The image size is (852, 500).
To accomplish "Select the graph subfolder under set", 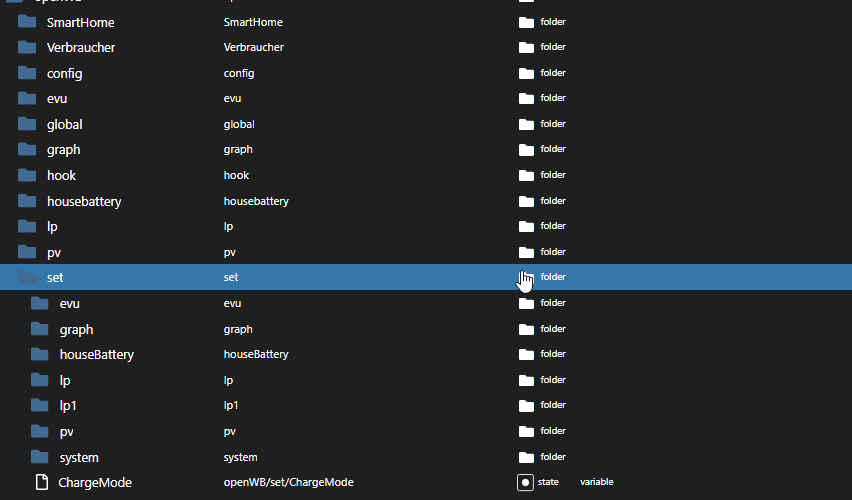I will click(76, 329).
